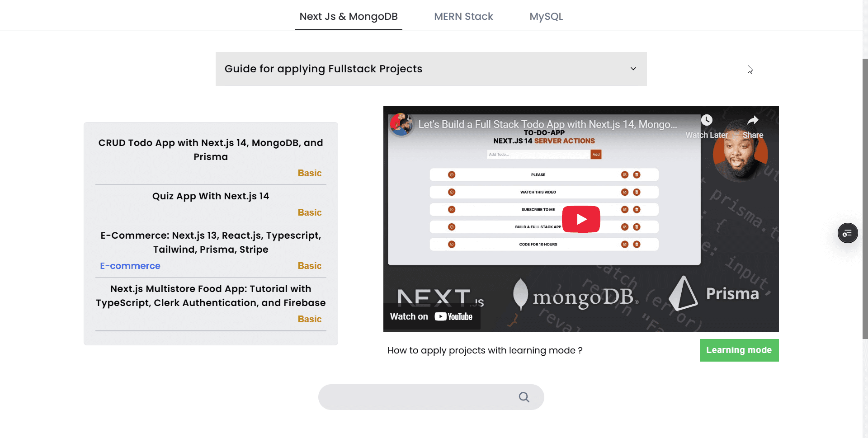Image resolution: width=868 pixels, height=438 pixels.
Task: Click the Watch on YouTube logo
Action: pos(453,316)
